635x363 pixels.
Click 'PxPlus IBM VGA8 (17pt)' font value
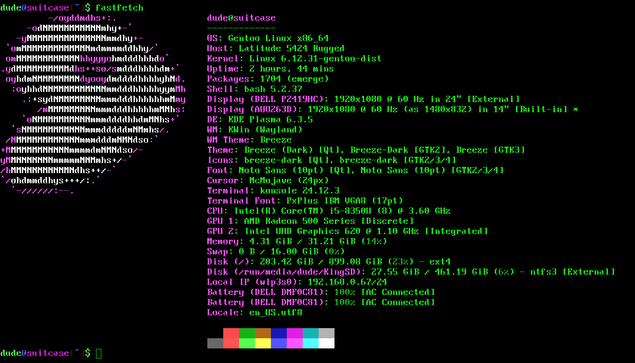pos(345,201)
